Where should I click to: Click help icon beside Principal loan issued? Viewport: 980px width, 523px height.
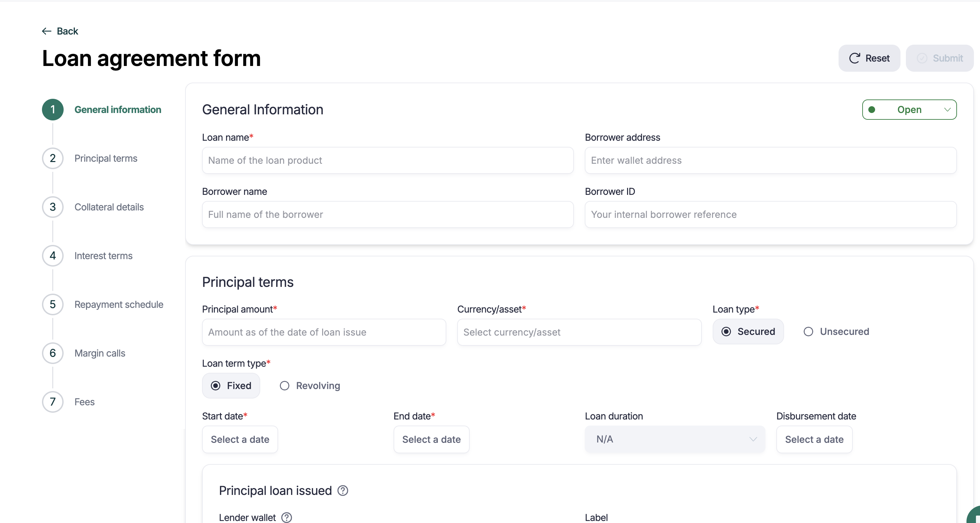[342, 491]
